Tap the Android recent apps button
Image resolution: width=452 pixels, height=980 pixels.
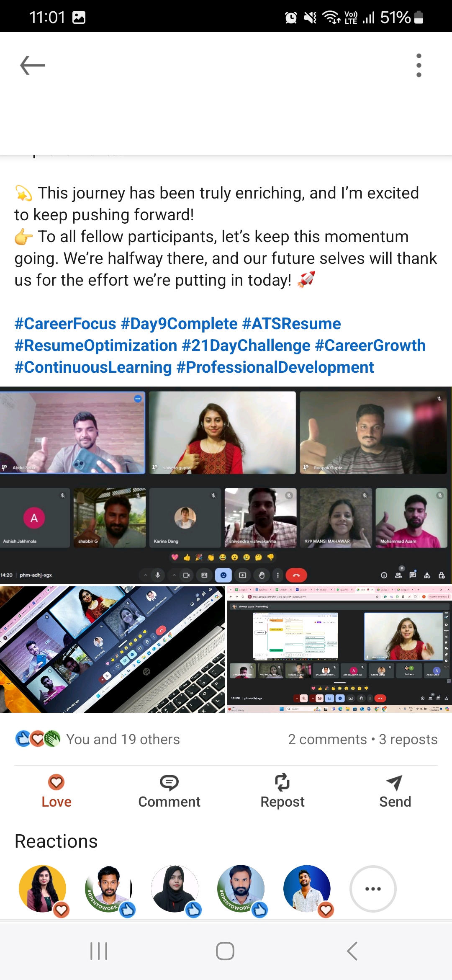(99, 951)
